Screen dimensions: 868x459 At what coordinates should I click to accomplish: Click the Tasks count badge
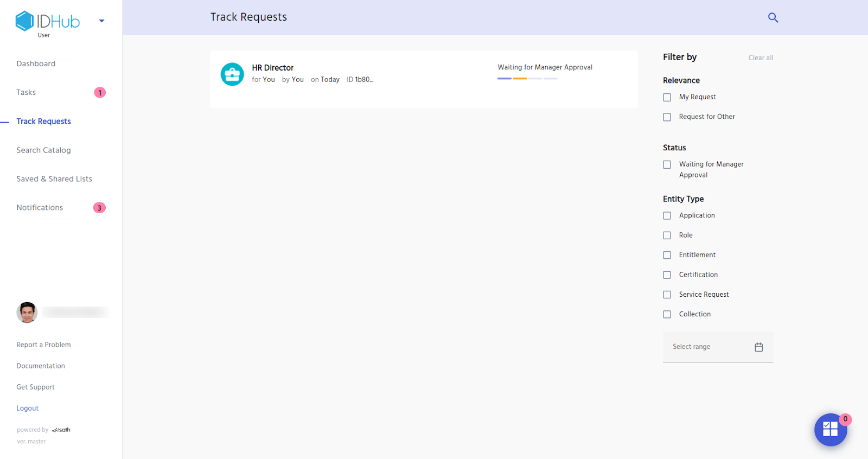pos(100,93)
